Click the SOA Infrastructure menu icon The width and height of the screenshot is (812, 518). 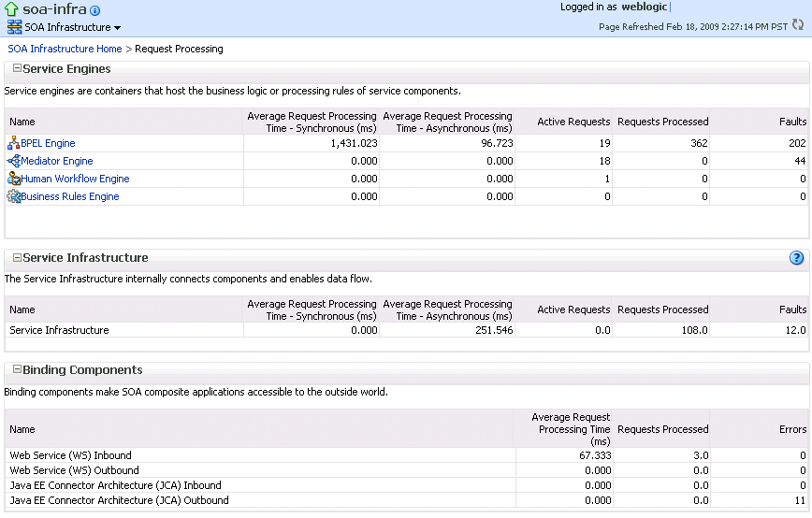[x=15, y=27]
